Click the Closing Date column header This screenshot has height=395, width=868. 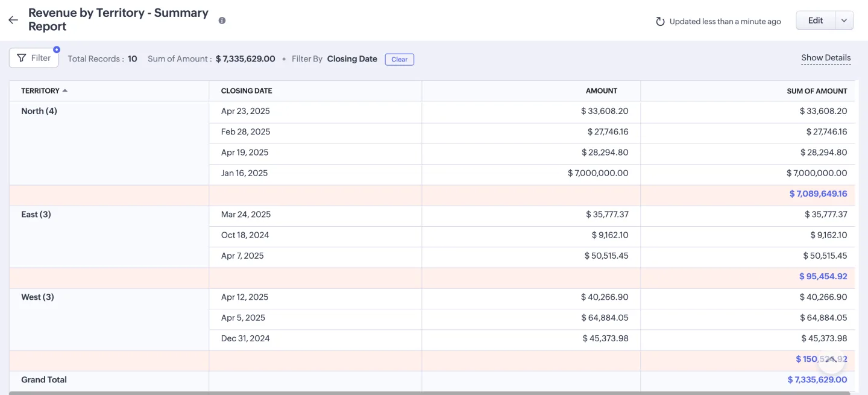(247, 91)
